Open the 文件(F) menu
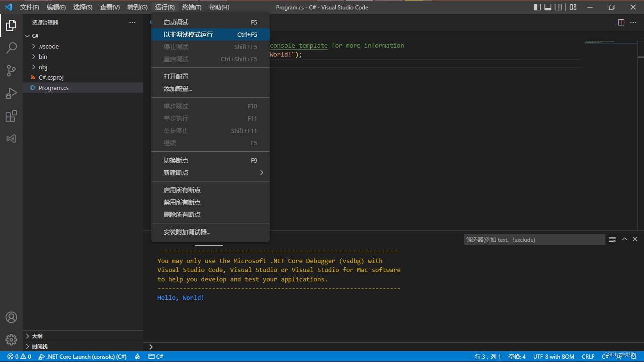The image size is (644, 362). pos(30,7)
